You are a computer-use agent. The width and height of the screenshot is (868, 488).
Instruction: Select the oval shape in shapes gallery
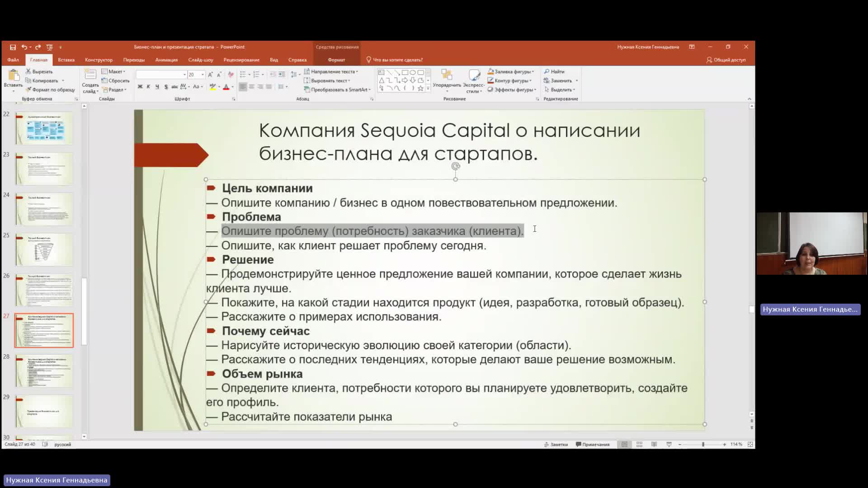tap(413, 72)
